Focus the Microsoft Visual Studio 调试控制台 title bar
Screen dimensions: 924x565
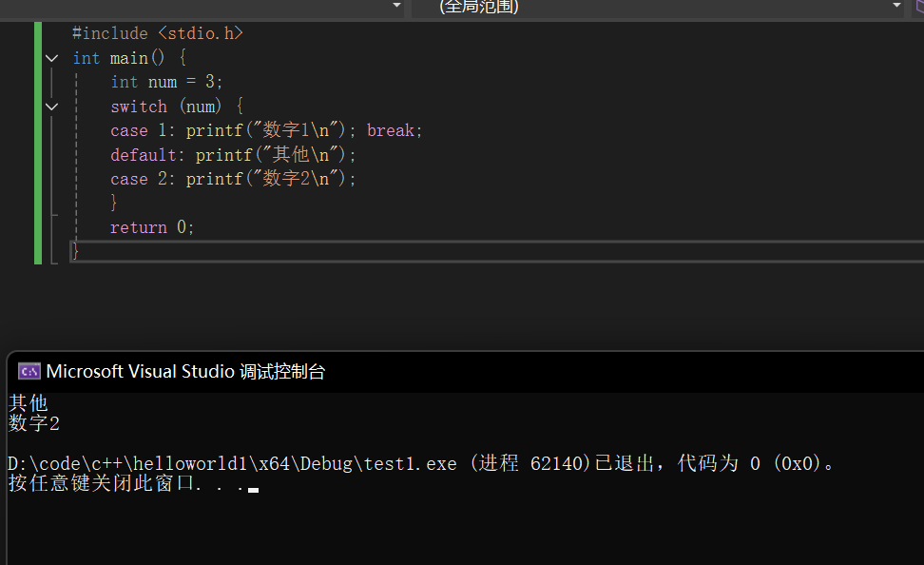click(x=466, y=372)
